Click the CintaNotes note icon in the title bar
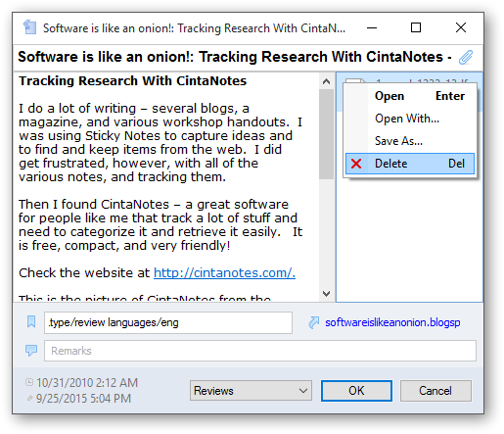This screenshot has width=504, height=434. pyautogui.click(x=29, y=27)
